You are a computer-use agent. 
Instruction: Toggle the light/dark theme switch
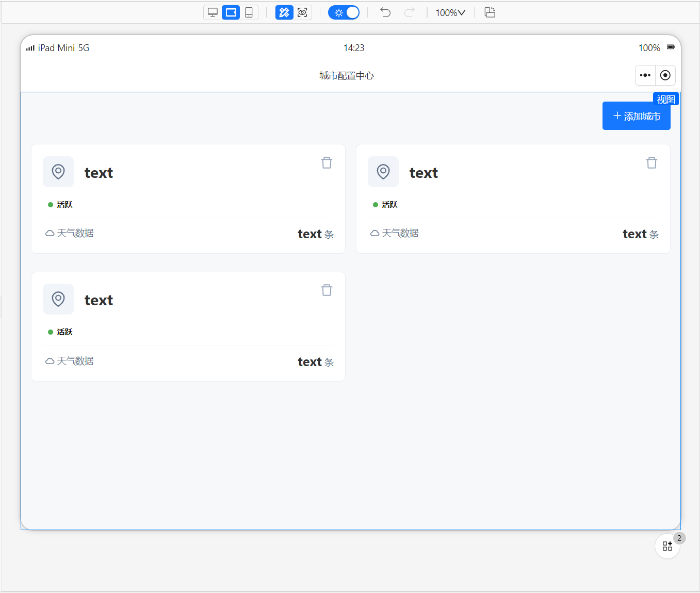tap(344, 12)
